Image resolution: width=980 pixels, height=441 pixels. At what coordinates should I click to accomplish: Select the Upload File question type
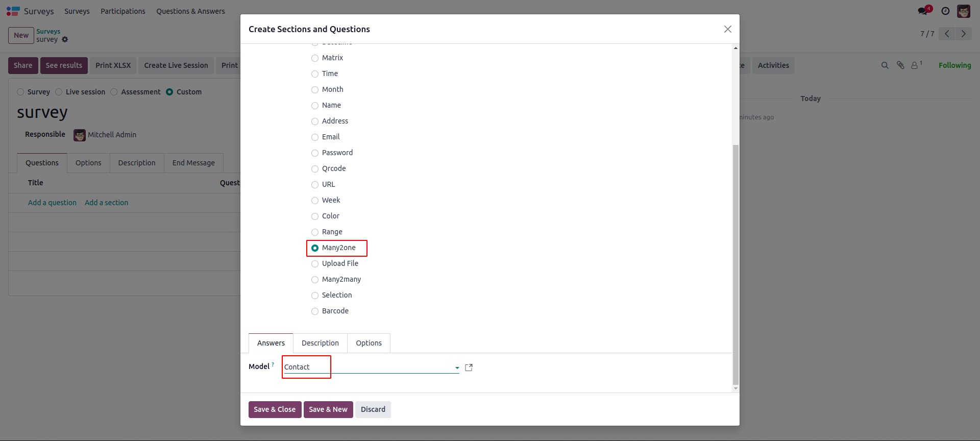click(x=315, y=264)
